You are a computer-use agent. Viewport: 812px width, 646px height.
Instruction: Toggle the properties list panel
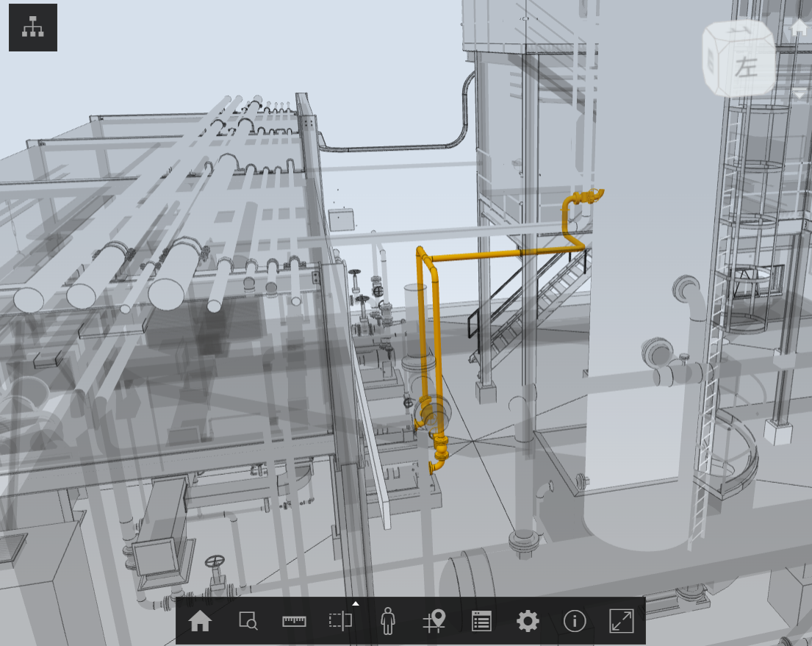tap(481, 621)
